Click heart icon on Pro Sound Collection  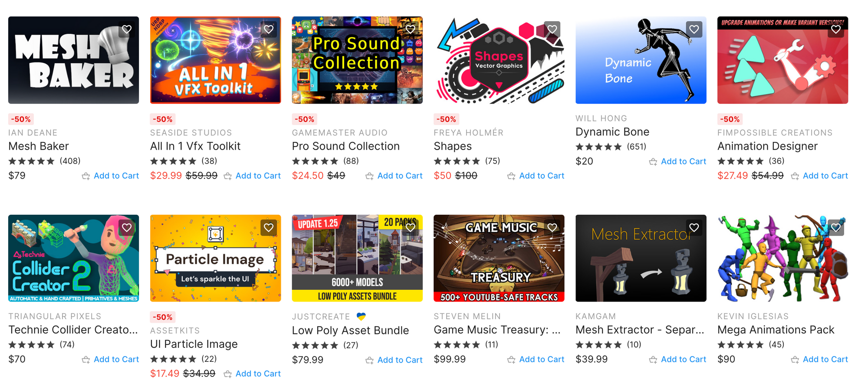(411, 29)
